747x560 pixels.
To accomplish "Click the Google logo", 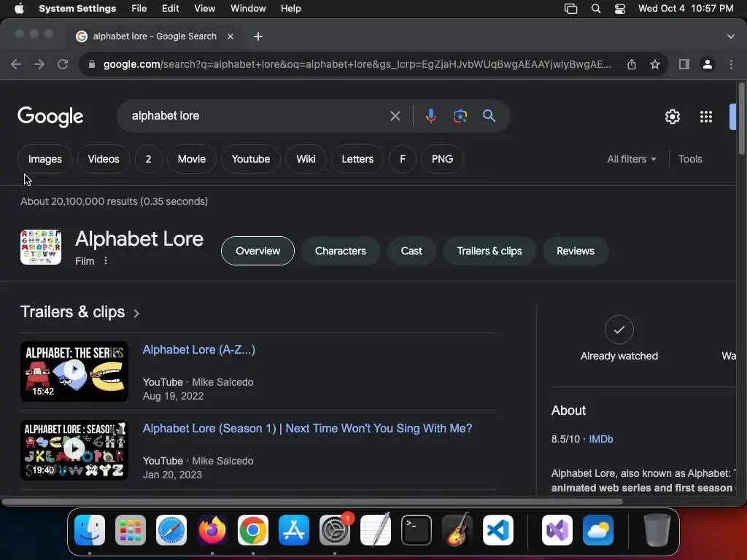I will [50, 117].
